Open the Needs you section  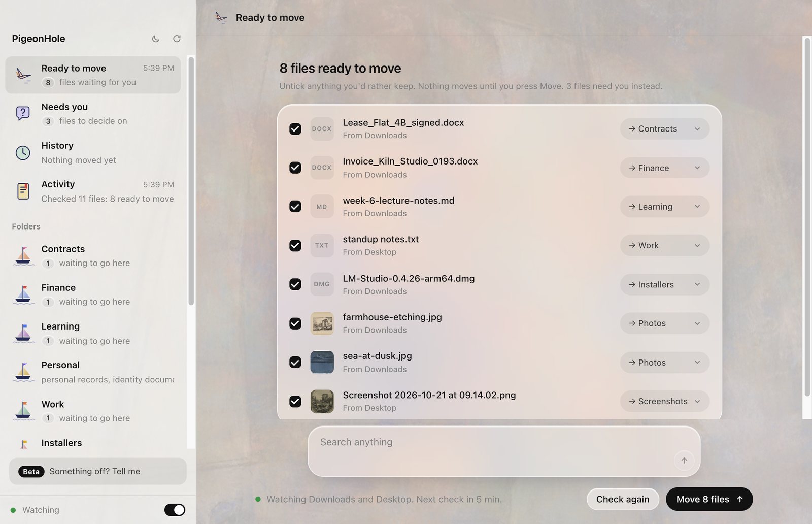pyautogui.click(x=93, y=114)
